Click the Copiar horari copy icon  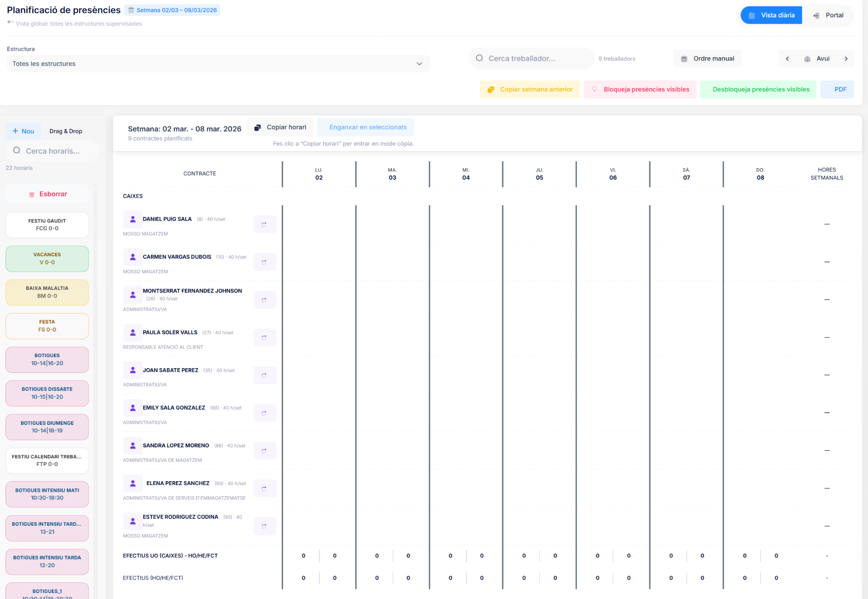[257, 128]
